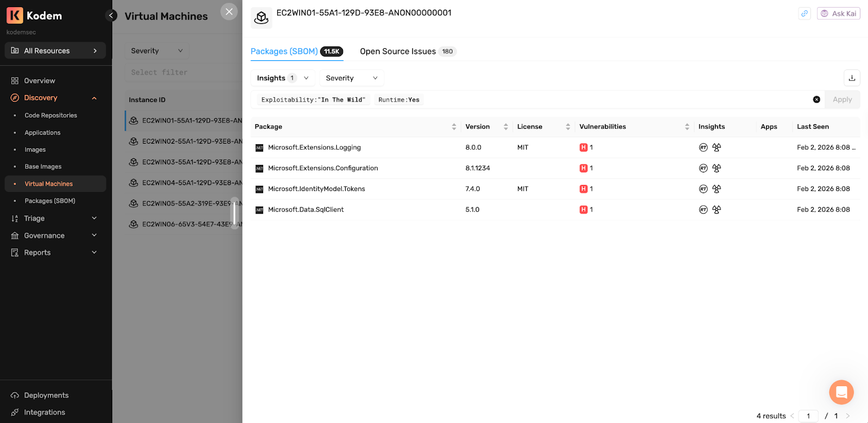Sort table by License column
868x423 pixels.
click(x=568, y=127)
